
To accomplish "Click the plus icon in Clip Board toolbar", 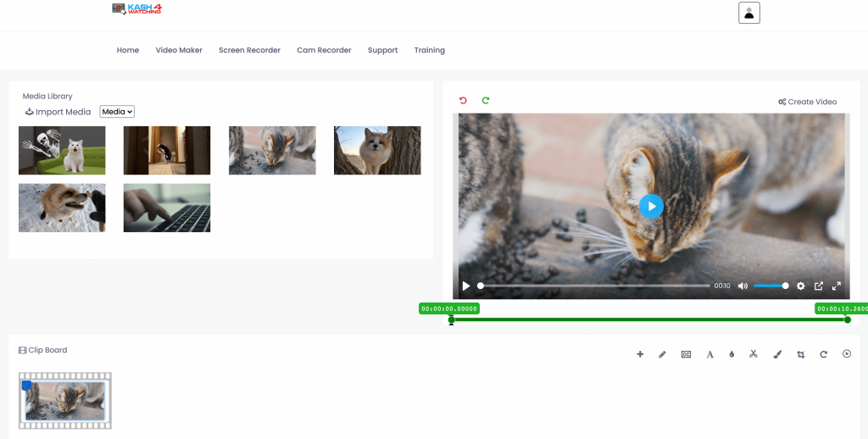I will pyautogui.click(x=640, y=354).
